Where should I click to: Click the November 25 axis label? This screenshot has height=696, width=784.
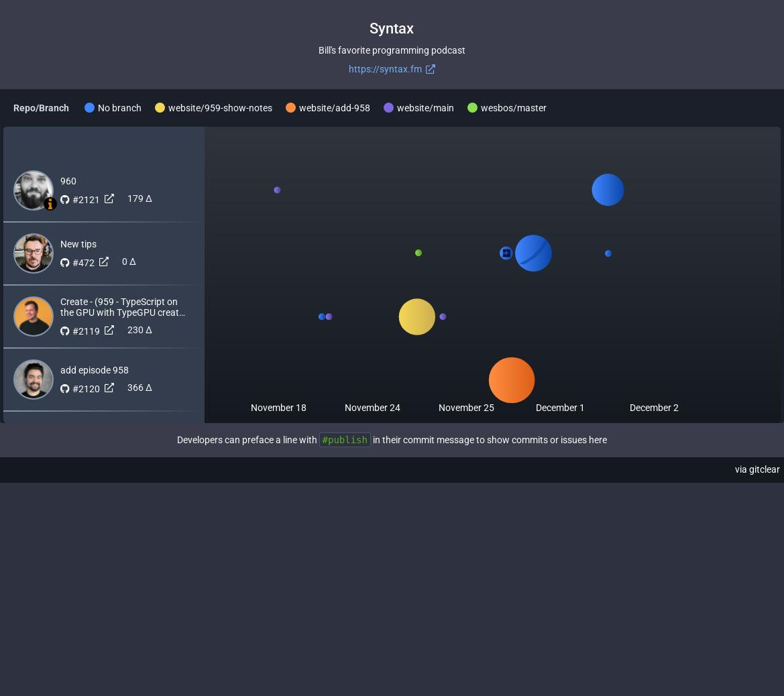[x=467, y=408]
